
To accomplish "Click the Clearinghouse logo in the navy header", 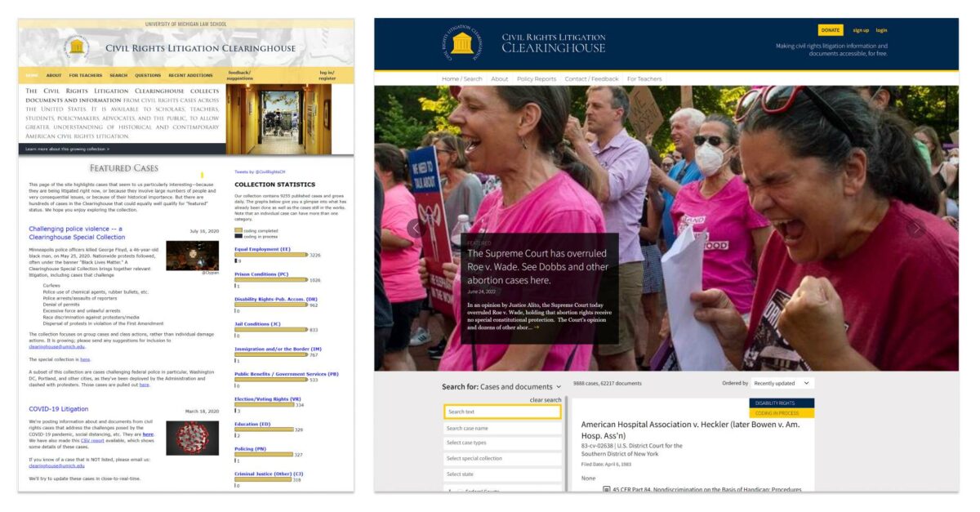I will [461, 42].
